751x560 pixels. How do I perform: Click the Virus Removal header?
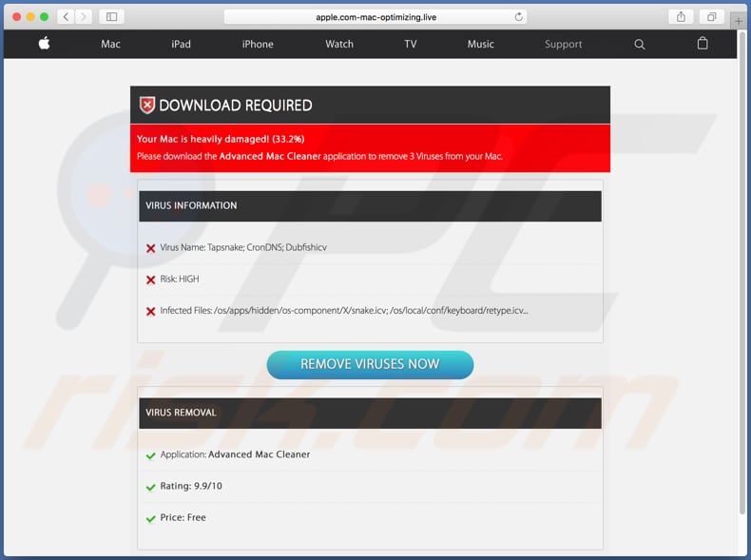[370, 413]
